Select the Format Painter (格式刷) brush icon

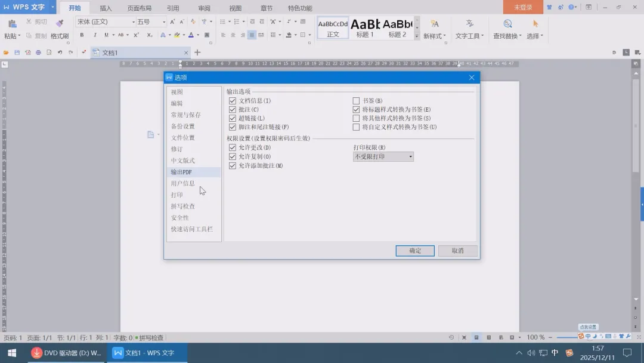pyautogui.click(x=60, y=23)
